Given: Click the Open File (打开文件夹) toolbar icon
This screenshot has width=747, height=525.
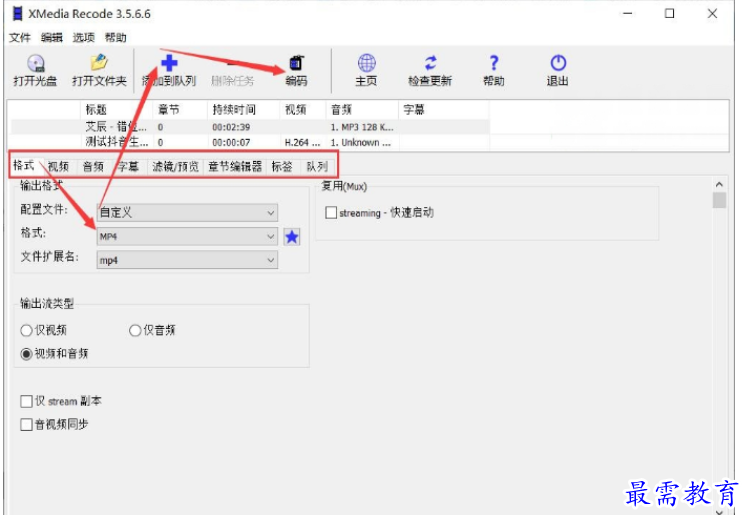Looking at the screenshot, I should pyautogui.click(x=99, y=64).
